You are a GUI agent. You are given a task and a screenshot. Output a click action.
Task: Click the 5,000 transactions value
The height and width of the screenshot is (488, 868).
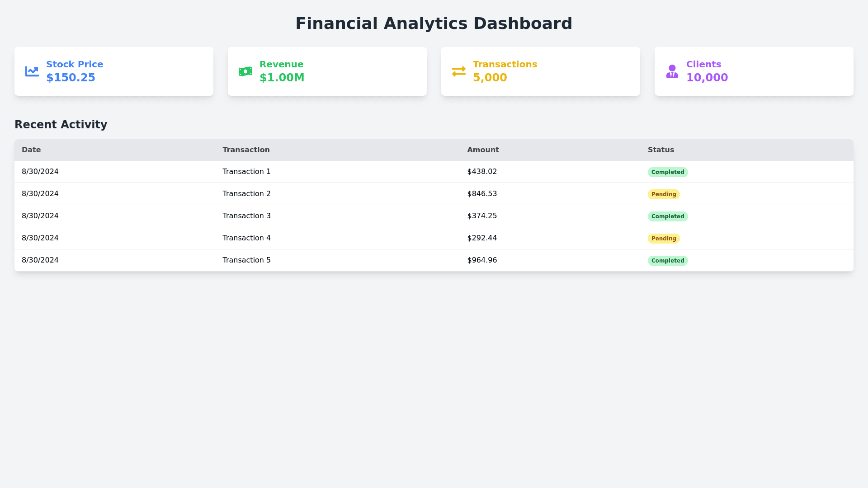click(490, 78)
